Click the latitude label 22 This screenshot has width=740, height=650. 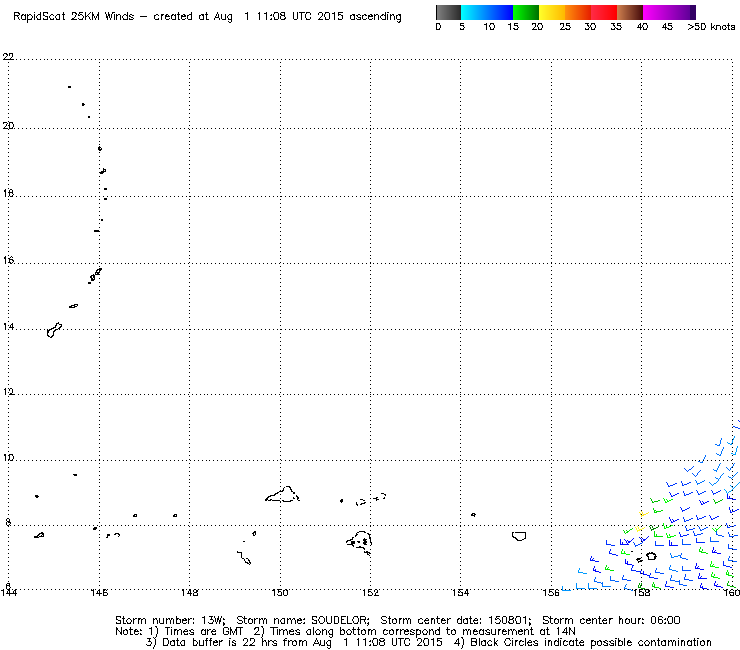(x=8, y=57)
